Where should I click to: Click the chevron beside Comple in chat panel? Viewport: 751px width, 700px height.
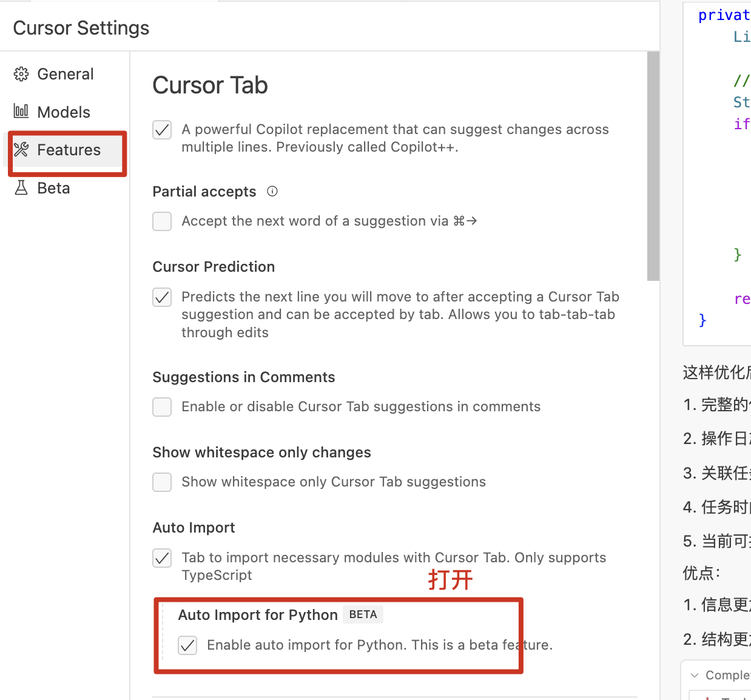[695, 675]
